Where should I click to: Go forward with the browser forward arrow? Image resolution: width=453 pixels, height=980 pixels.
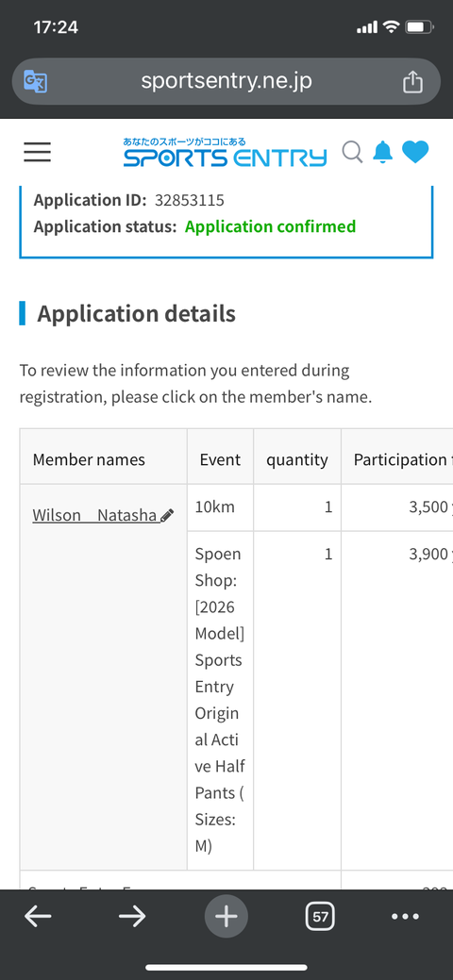tap(132, 917)
